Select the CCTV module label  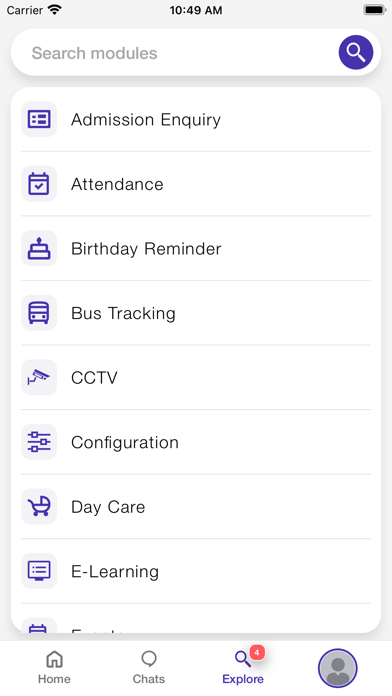(94, 378)
